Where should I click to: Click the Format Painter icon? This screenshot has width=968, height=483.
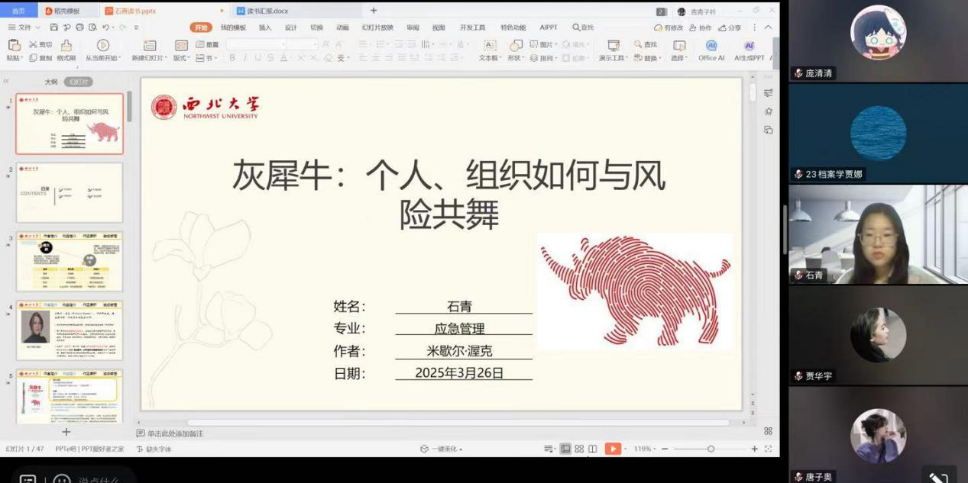66,46
